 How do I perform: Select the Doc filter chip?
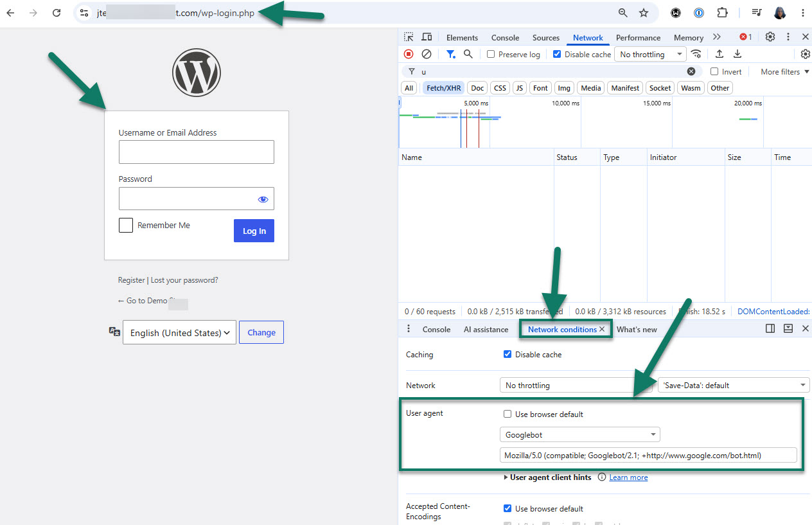click(x=477, y=88)
